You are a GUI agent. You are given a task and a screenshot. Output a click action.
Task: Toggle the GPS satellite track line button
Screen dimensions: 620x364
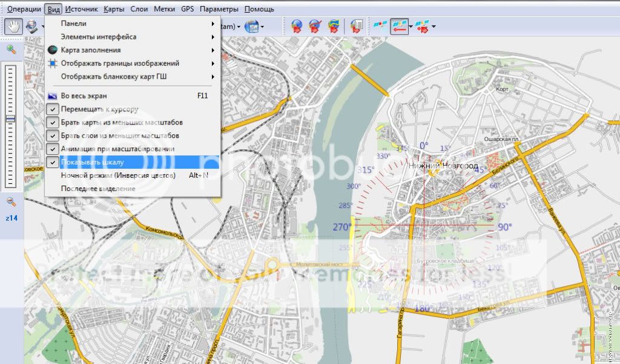(399, 27)
